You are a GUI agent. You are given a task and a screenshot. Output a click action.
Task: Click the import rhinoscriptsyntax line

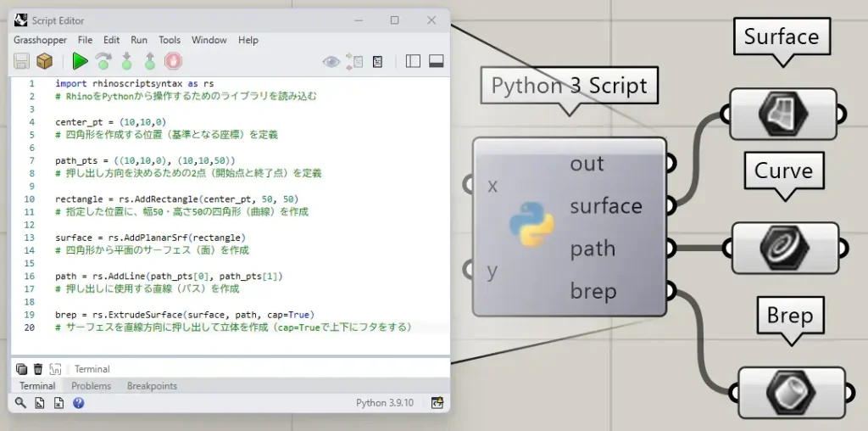135,84
